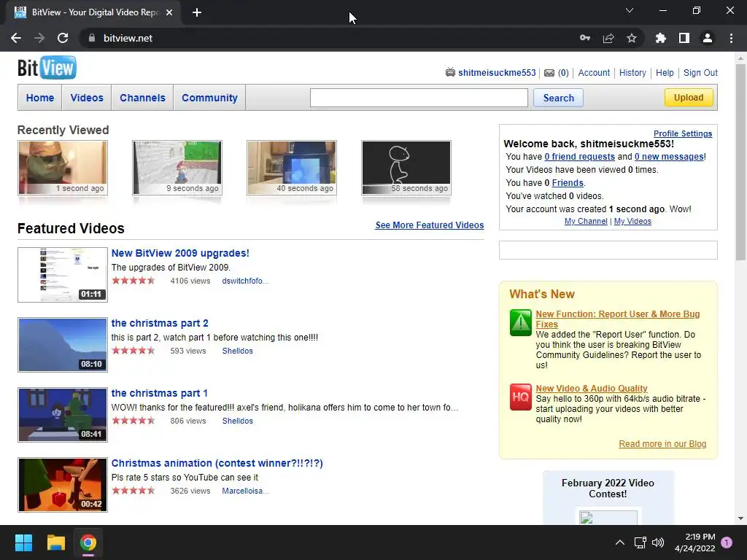Open a new browser tab
Screen dimensions: 747x560
(x=197, y=12)
